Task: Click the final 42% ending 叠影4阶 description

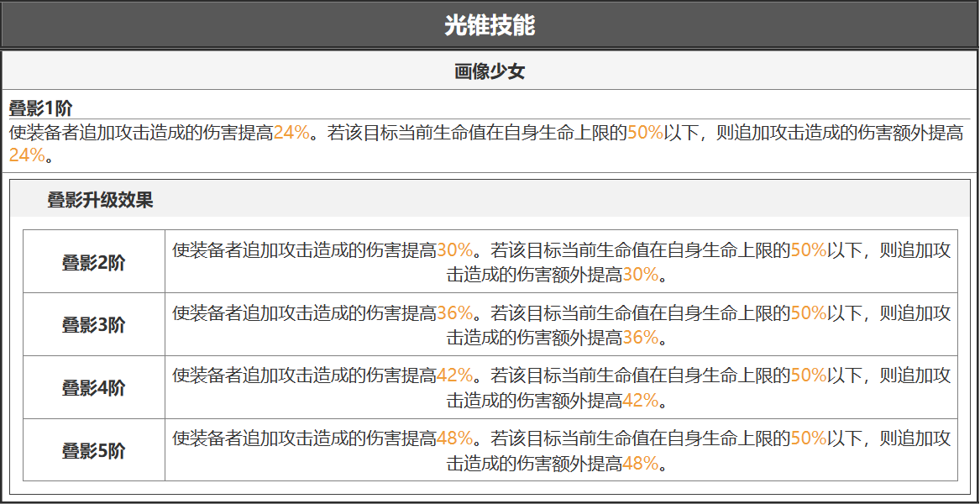Action: (x=640, y=401)
